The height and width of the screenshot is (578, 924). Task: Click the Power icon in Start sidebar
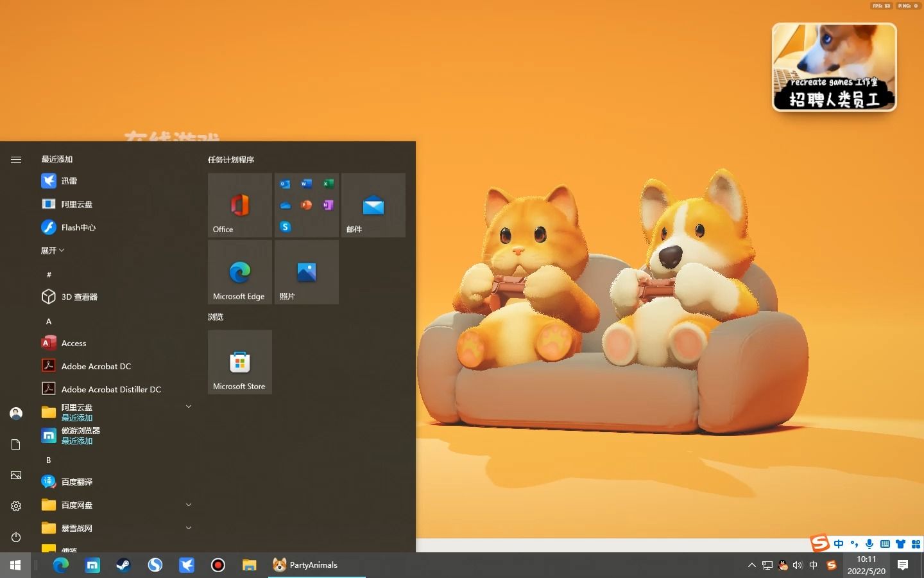(x=16, y=537)
